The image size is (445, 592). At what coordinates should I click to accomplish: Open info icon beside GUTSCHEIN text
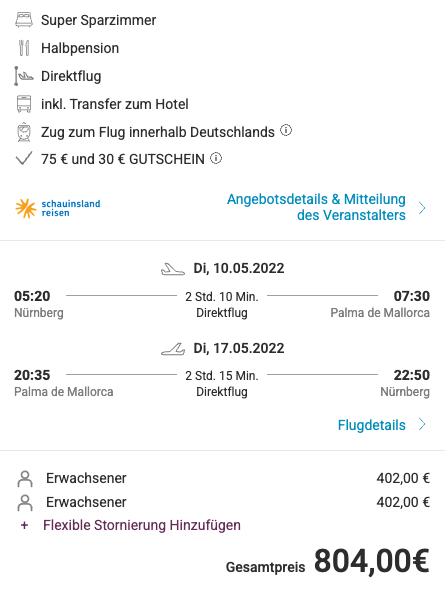pos(216,158)
